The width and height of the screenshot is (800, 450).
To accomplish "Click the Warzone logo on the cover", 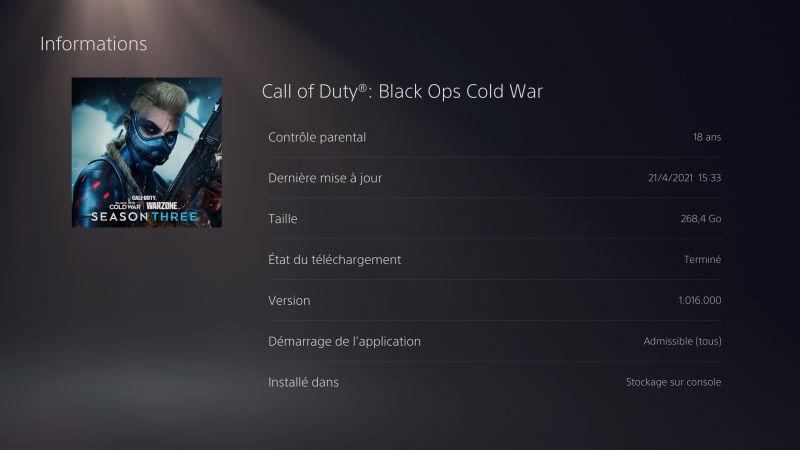I will 162,206.
